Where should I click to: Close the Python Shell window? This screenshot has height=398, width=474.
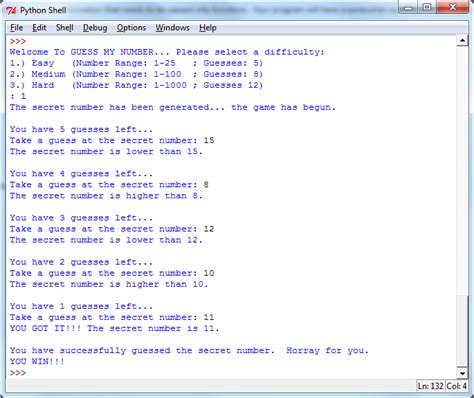(452, 7)
